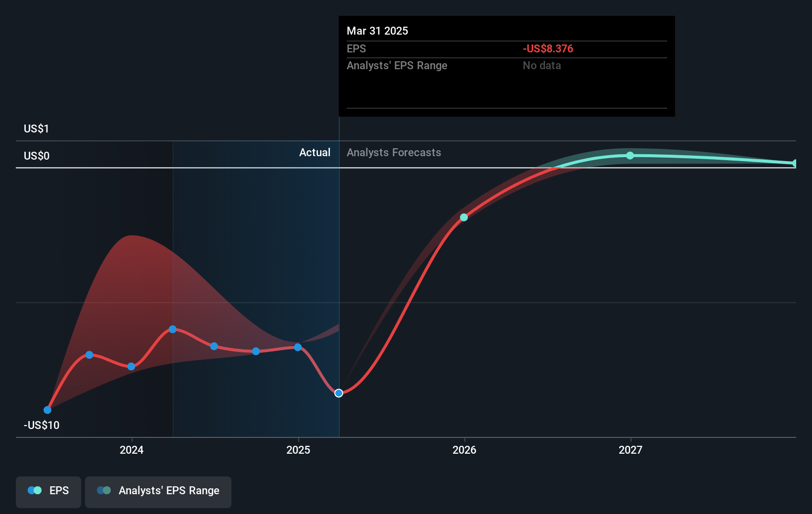Click the EPS data point above the 2024 tick
Screen dimensions: 812x514
(131, 367)
